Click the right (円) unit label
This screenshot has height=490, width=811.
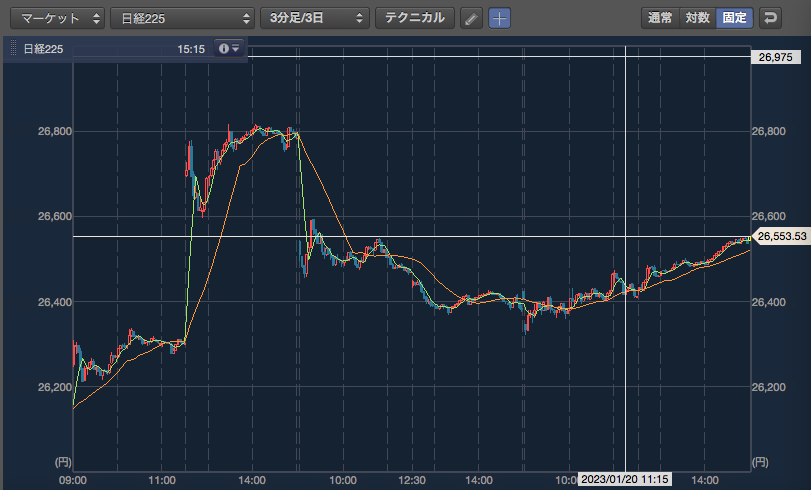760,462
